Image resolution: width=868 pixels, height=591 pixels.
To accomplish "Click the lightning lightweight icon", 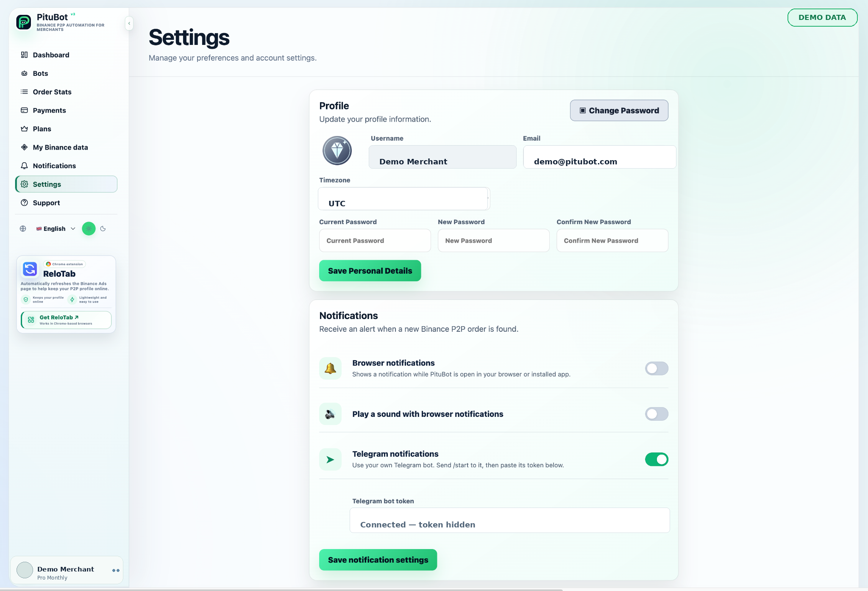I will click(x=72, y=300).
